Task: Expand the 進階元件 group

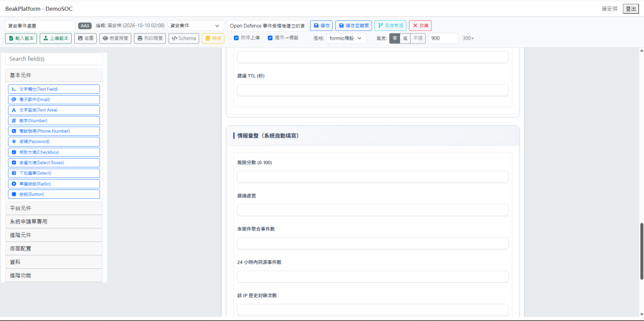Action: coord(54,235)
